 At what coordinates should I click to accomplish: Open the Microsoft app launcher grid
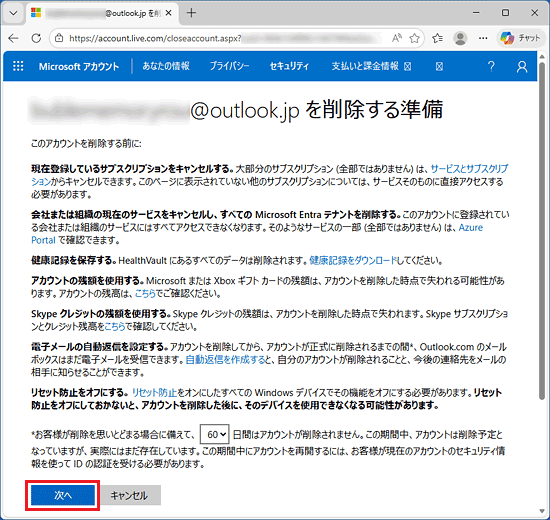pos(18,66)
